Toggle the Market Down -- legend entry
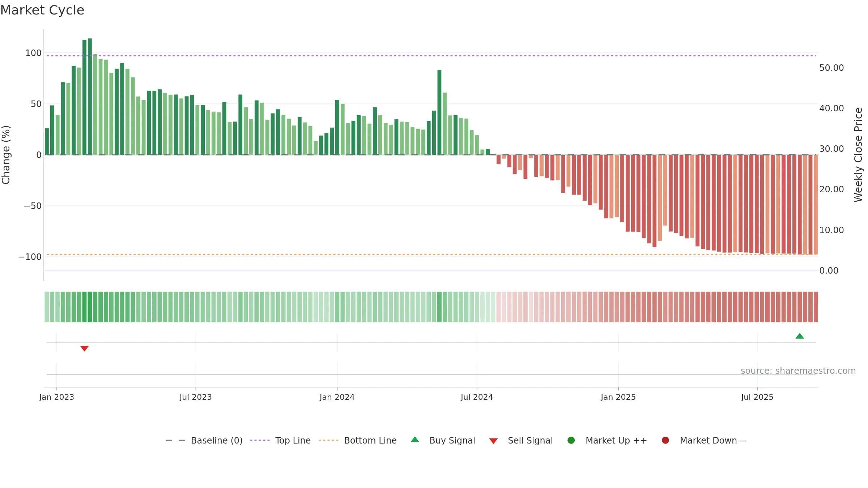 tap(704, 440)
